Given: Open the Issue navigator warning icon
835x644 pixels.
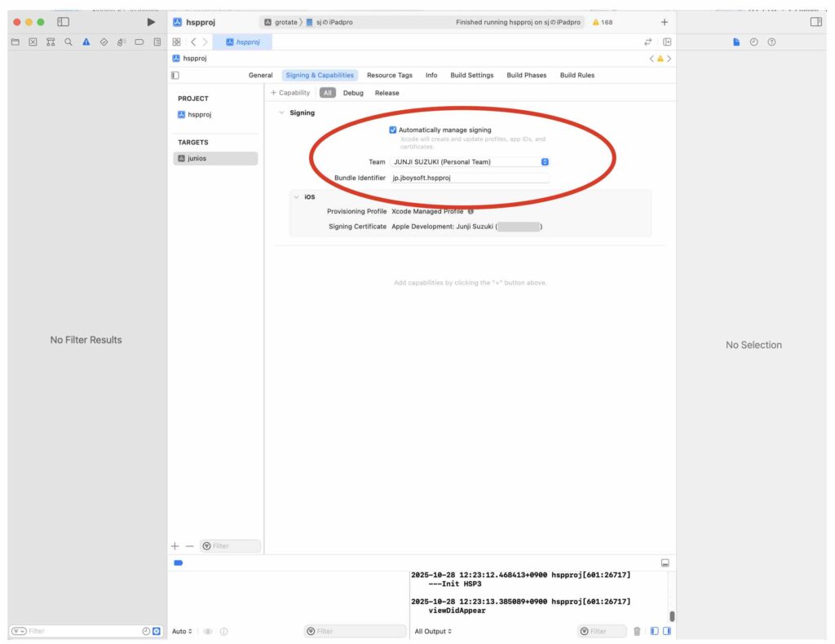Looking at the screenshot, I should [87, 42].
